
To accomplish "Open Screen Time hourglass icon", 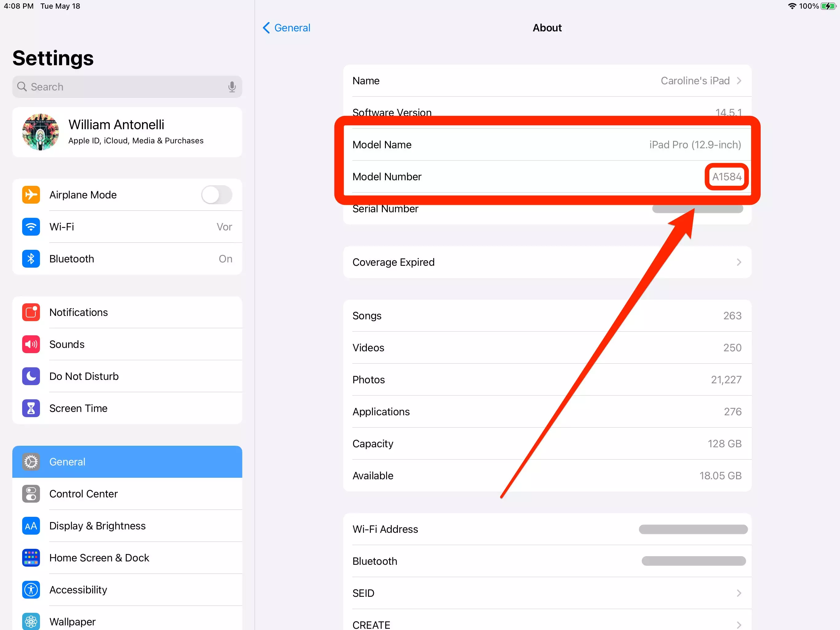I will tap(31, 408).
